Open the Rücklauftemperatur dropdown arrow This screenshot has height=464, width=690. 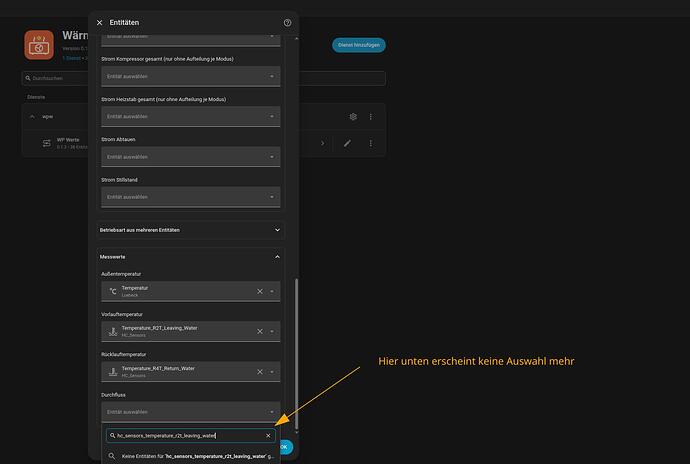pyautogui.click(x=272, y=372)
